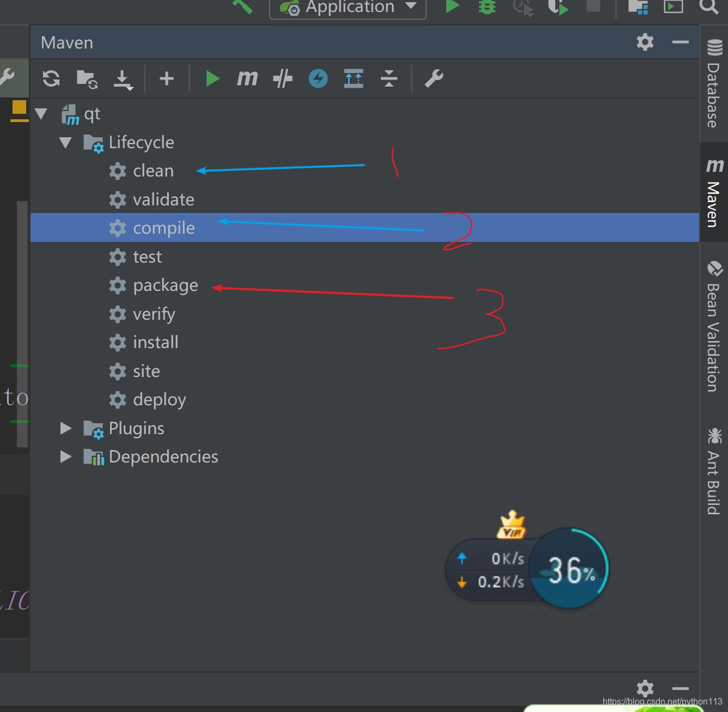728x712 pixels.
Task: Click Build project hammer icon
Action: 242,7
